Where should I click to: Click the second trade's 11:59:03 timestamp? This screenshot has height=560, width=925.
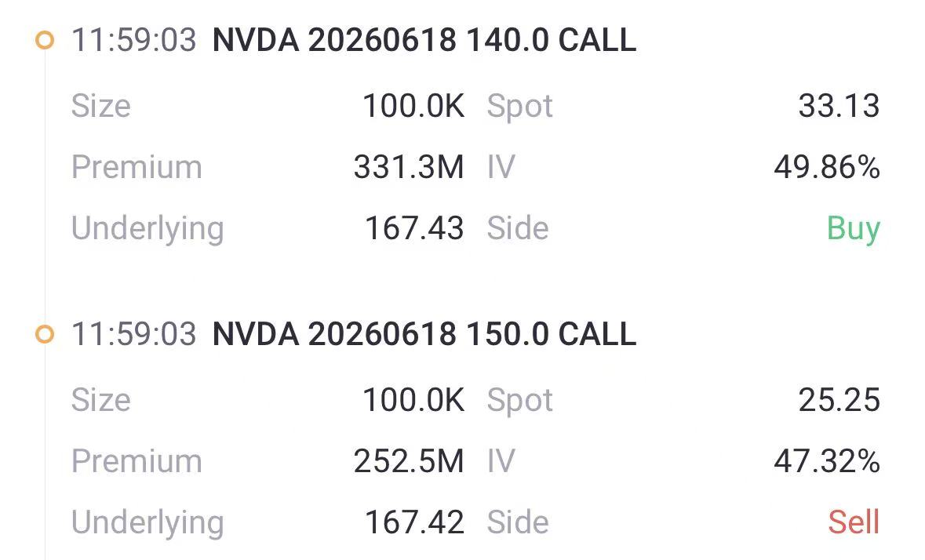point(133,335)
